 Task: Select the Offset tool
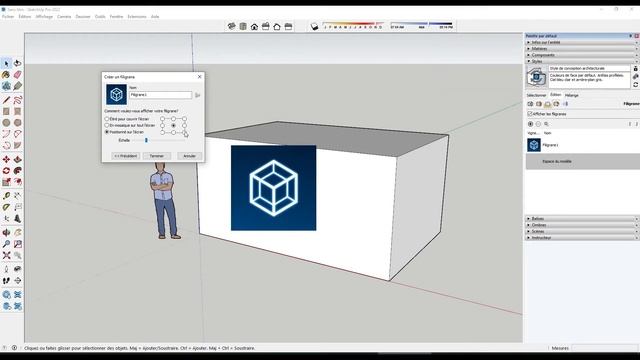tap(18, 182)
